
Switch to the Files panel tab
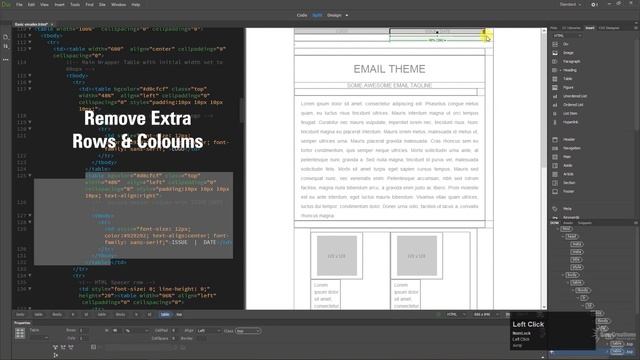(x=554, y=28)
